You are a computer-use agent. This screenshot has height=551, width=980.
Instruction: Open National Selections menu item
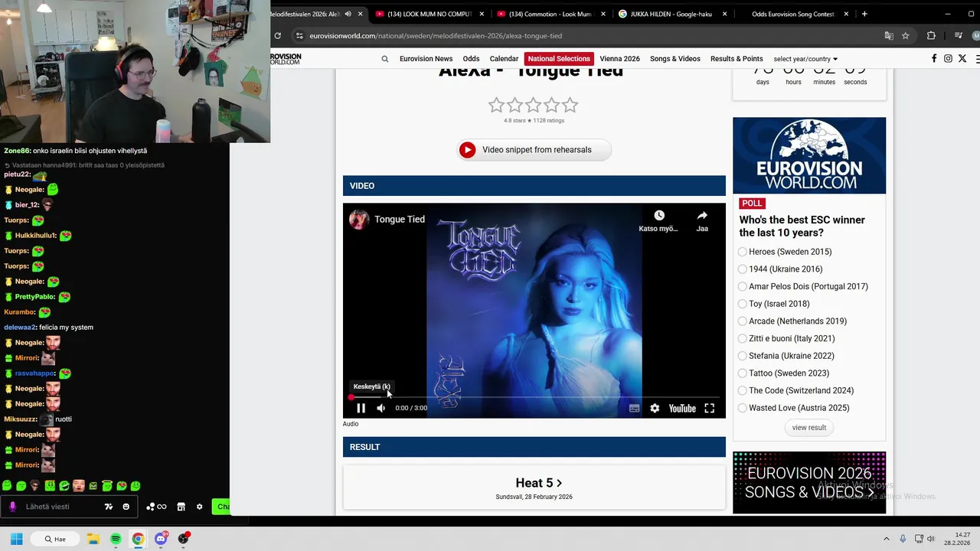click(x=559, y=59)
